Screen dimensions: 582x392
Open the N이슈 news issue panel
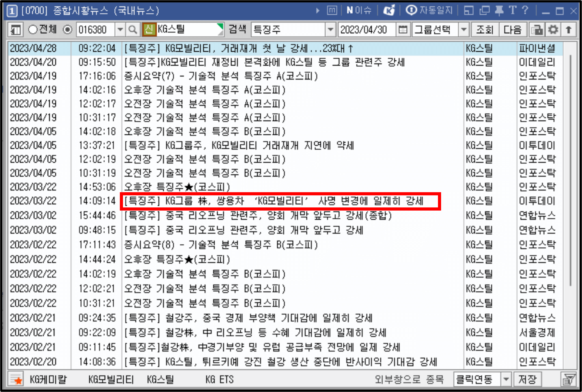[359, 11]
